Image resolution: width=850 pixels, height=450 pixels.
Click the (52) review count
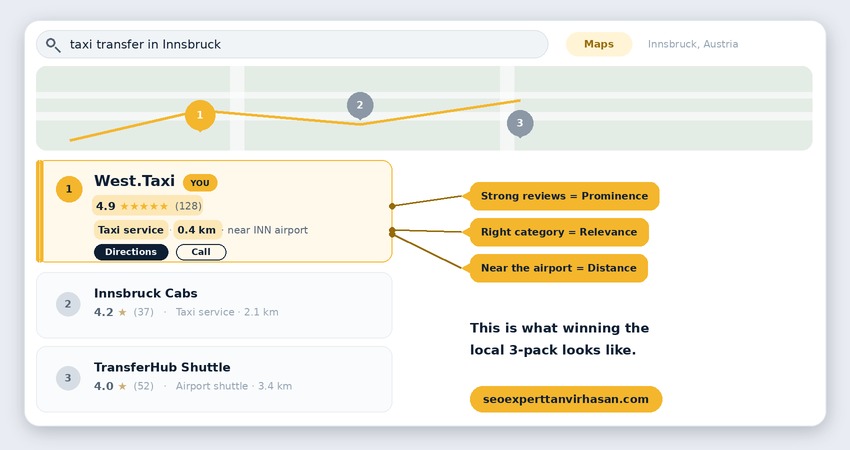point(144,386)
